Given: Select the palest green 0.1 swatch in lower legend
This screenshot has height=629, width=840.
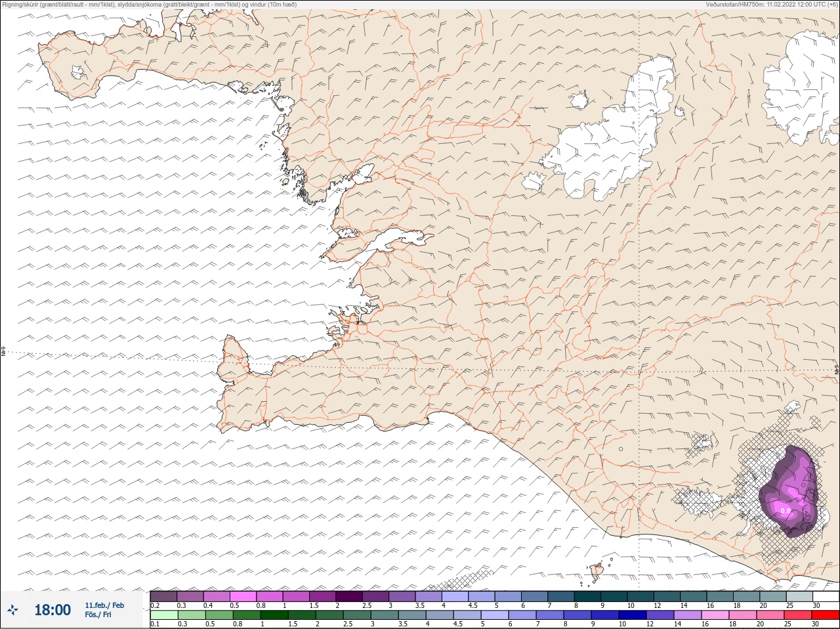Looking at the screenshot, I should pyautogui.click(x=163, y=615).
